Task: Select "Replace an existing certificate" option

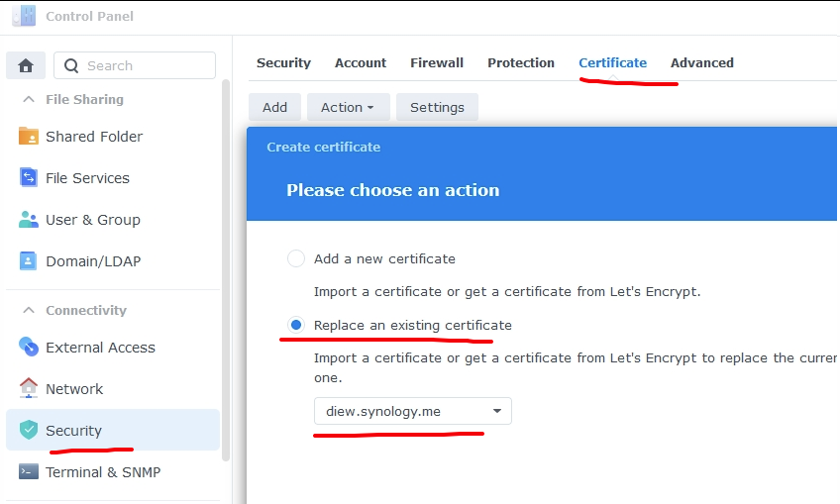Action: pos(296,325)
